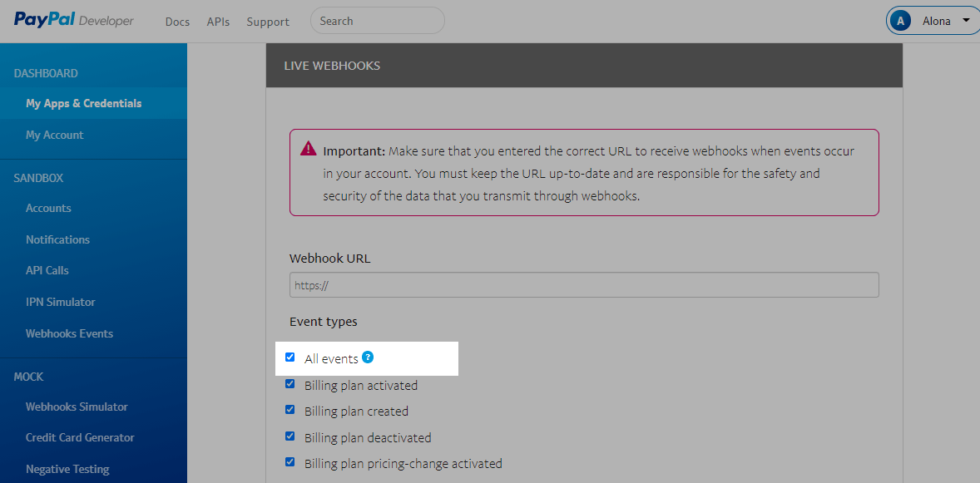The width and height of the screenshot is (980, 483).
Task: Open sandbox Accounts page
Action: tap(48, 208)
